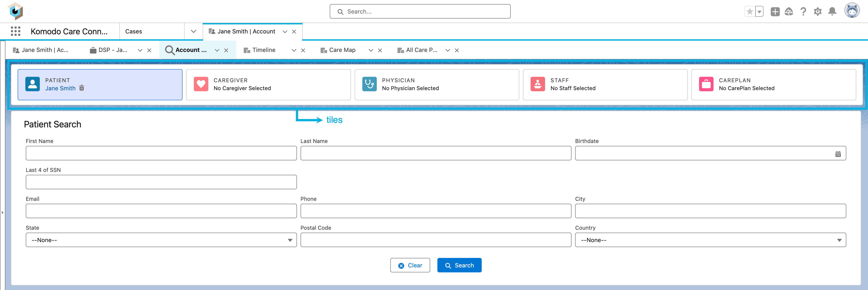Expand the Account ... subtab chevron
This screenshot has height=290, width=868.
pos(217,50)
